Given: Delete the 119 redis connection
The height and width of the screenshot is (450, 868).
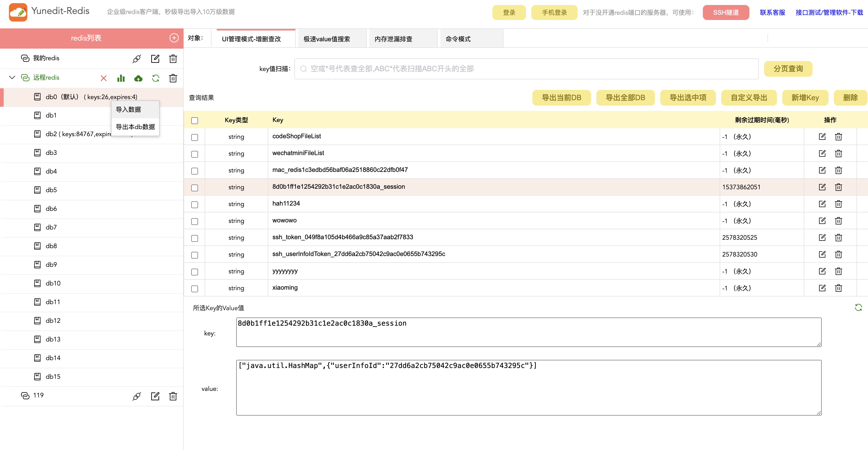Looking at the screenshot, I should [173, 396].
